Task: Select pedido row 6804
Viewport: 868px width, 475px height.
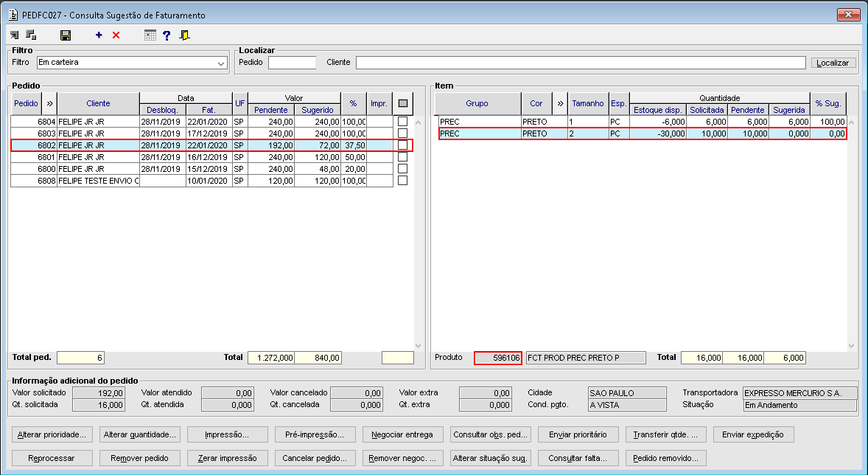Action: pos(202,122)
